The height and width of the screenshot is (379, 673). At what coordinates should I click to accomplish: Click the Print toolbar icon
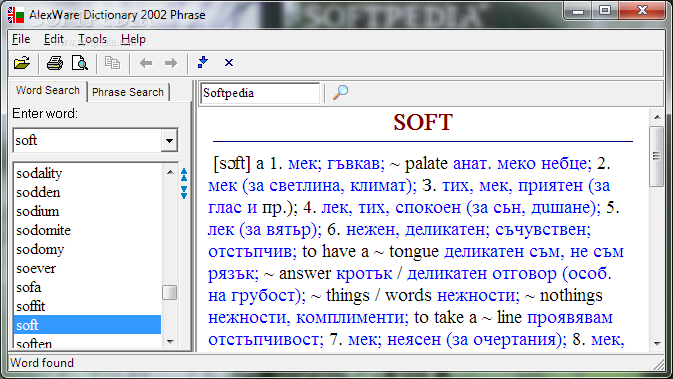pos(55,63)
